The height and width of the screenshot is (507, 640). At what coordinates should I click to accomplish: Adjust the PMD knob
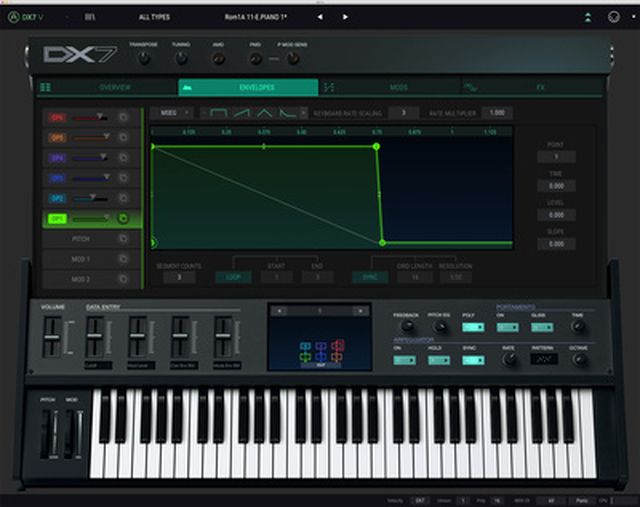[256, 59]
